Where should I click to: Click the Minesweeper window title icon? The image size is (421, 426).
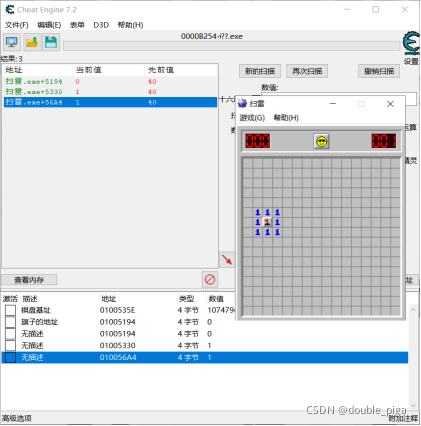(242, 104)
